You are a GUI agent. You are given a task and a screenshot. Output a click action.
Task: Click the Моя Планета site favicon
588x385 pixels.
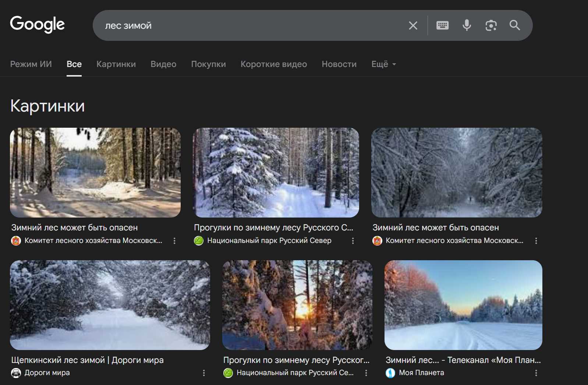tap(390, 373)
